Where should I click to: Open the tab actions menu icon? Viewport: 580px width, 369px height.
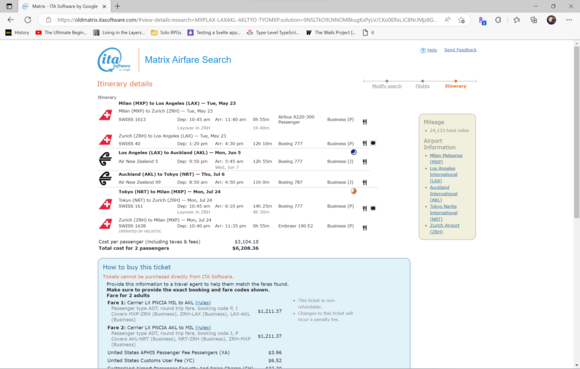pos(9,6)
